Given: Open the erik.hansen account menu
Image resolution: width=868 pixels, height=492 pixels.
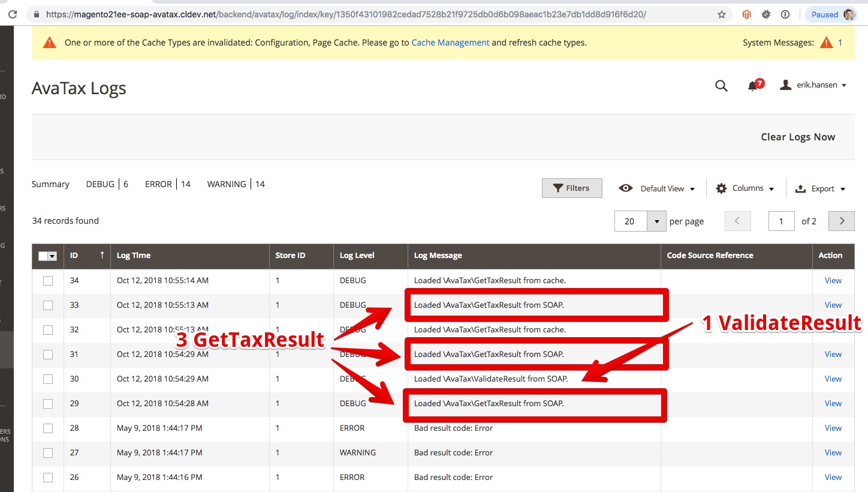Looking at the screenshot, I should click(813, 85).
